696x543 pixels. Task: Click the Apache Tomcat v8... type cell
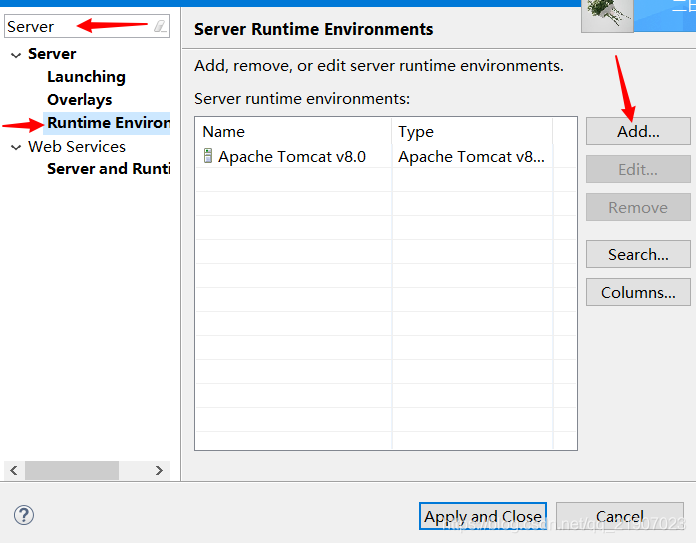pyautogui.click(x=471, y=156)
